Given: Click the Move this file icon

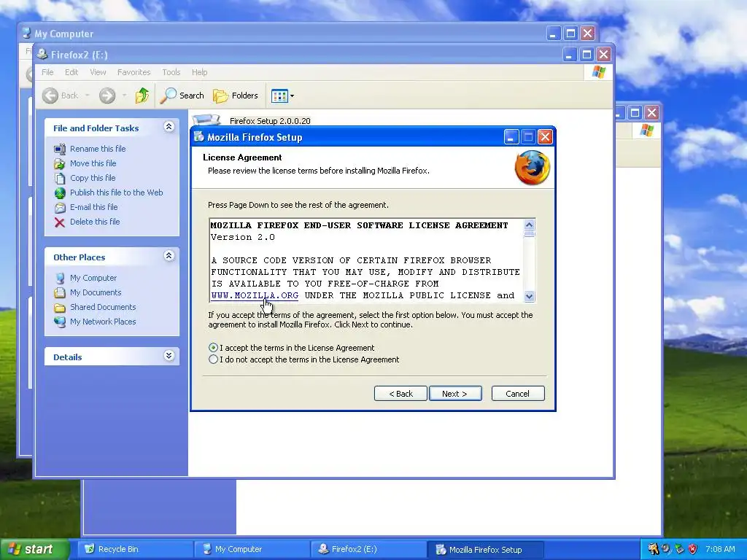Looking at the screenshot, I should [x=60, y=164].
